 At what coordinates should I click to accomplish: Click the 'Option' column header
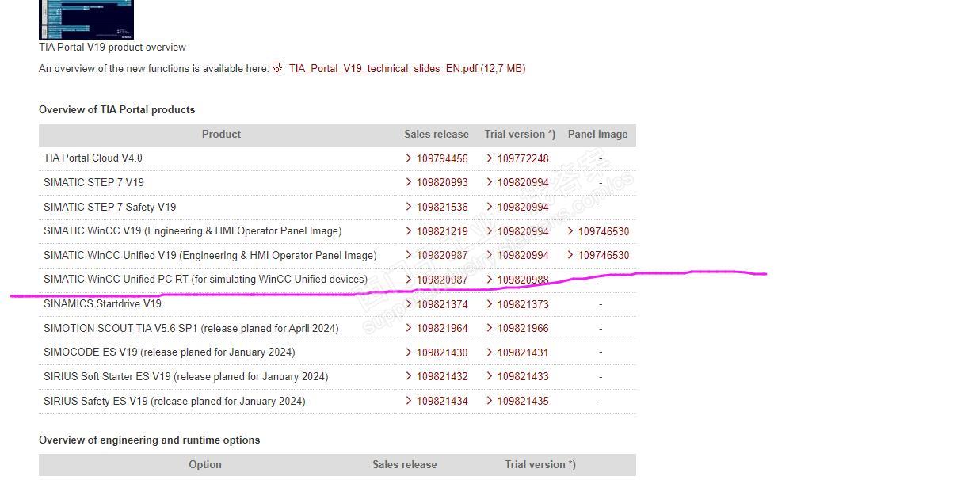[205, 464]
